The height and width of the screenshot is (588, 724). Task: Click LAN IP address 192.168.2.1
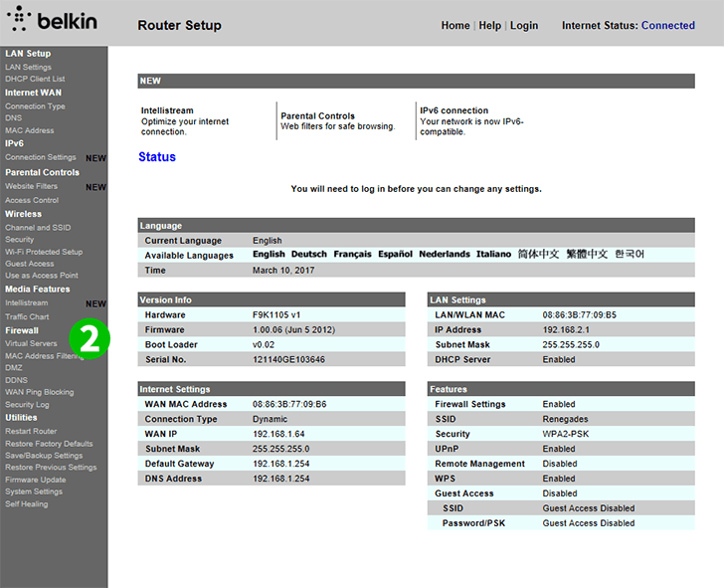[x=566, y=329]
